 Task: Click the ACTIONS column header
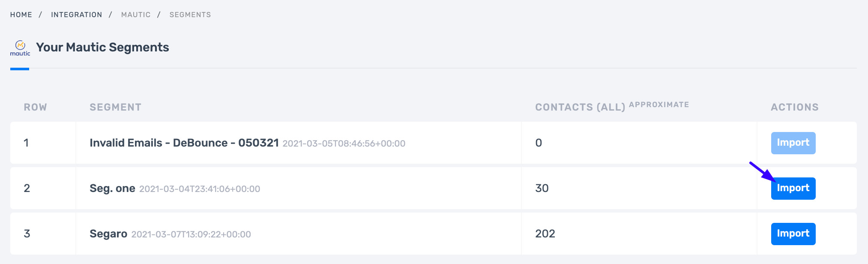tap(795, 107)
